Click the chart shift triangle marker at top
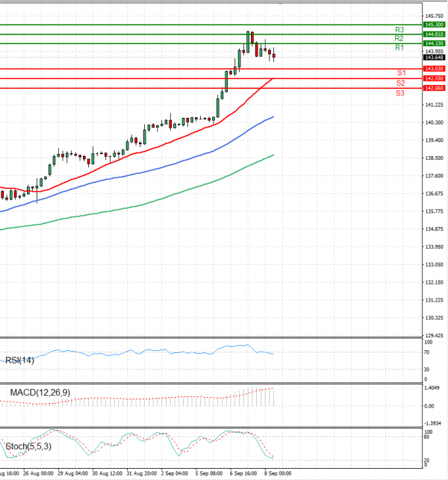The image size is (448, 480). (280, 4)
